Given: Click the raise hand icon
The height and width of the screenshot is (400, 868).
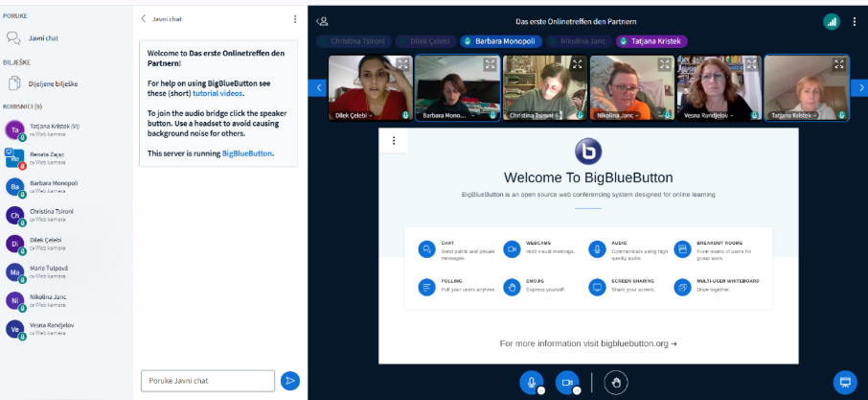Looking at the screenshot, I should [x=615, y=382].
